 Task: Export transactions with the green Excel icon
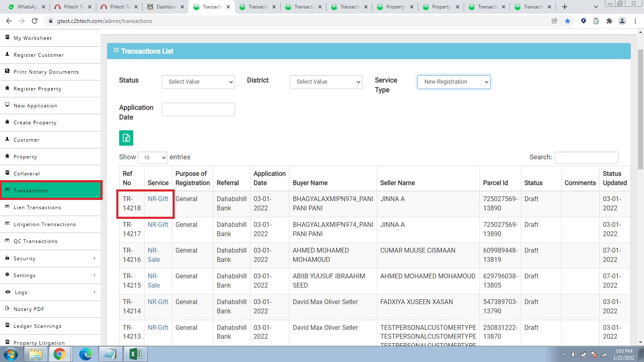point(126,138)
